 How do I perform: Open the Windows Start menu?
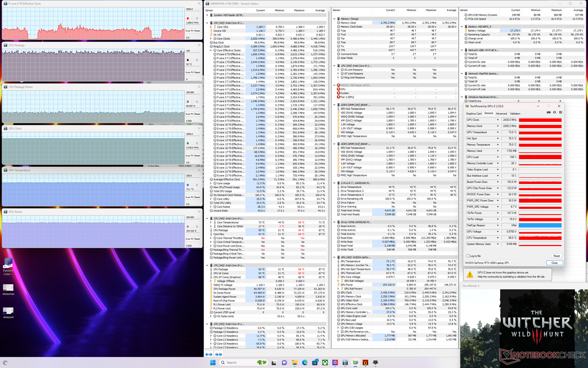click(x=213, y=362)
